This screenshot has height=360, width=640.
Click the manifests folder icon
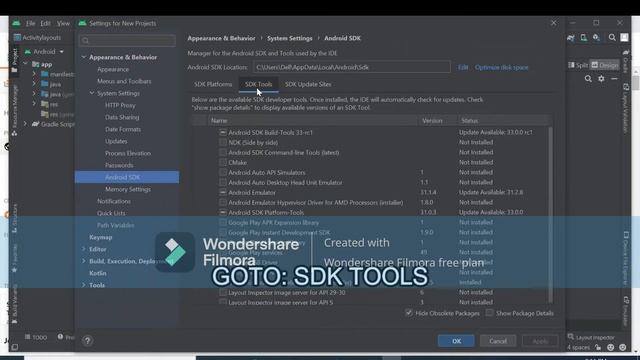tap(44, 74)
